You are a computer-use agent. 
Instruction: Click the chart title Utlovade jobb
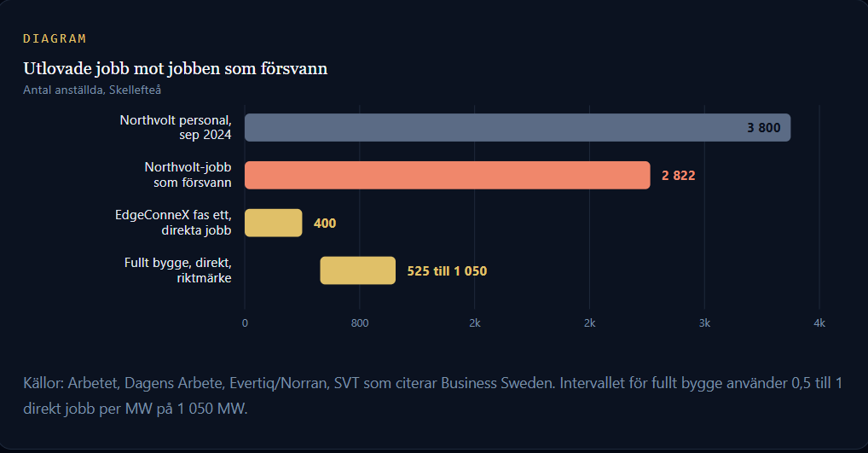coord(176,68)
